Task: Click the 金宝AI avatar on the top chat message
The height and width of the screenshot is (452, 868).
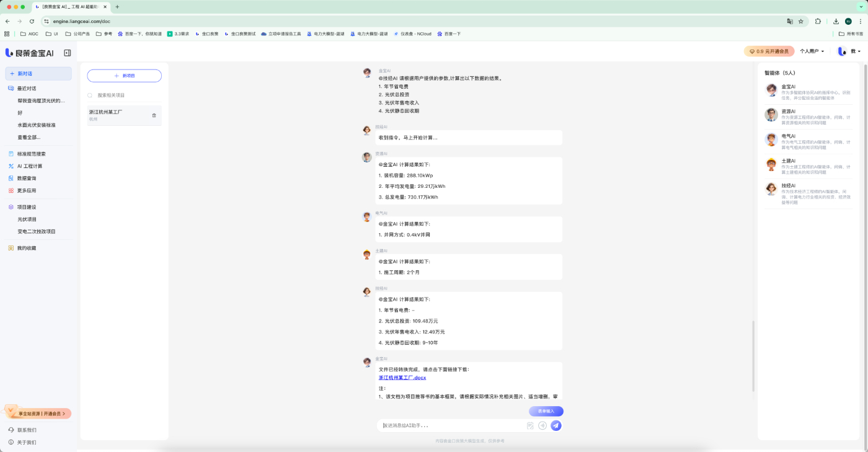Action: pos(367,73)
